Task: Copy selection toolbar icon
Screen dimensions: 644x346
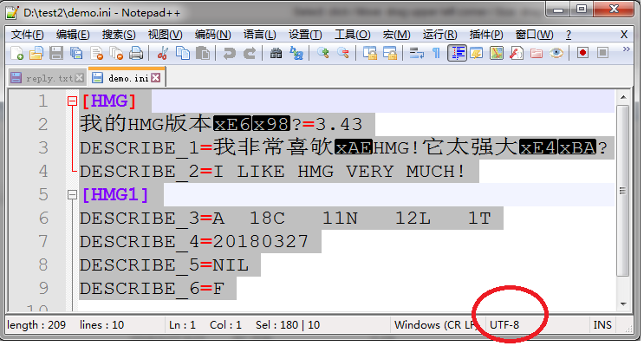Action: click(x=182, y=53)
